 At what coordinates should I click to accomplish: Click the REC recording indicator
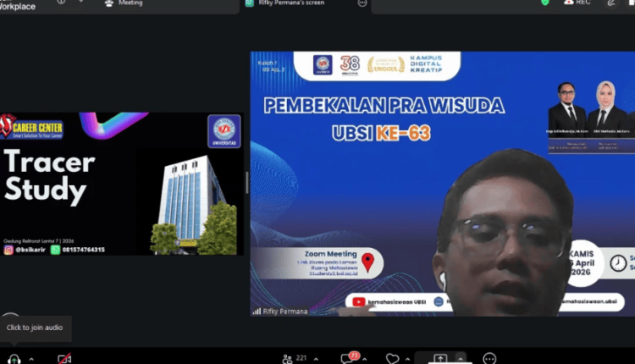click(x=577, y=3)
